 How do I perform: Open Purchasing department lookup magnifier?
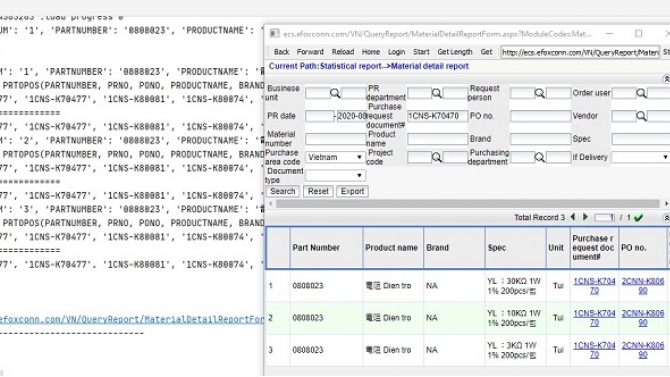pyautogui.click(x=540, y=157)
